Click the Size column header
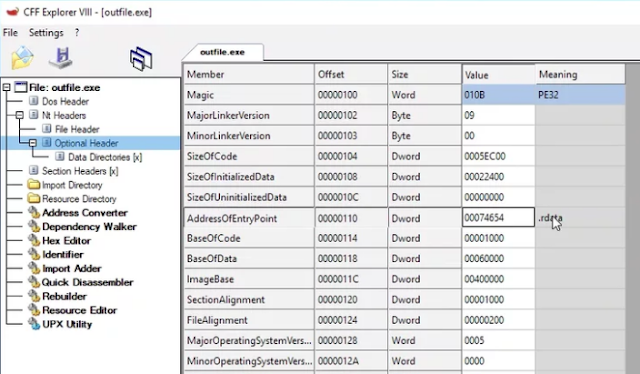Screen dimensions: 640x374 (424, 74)
